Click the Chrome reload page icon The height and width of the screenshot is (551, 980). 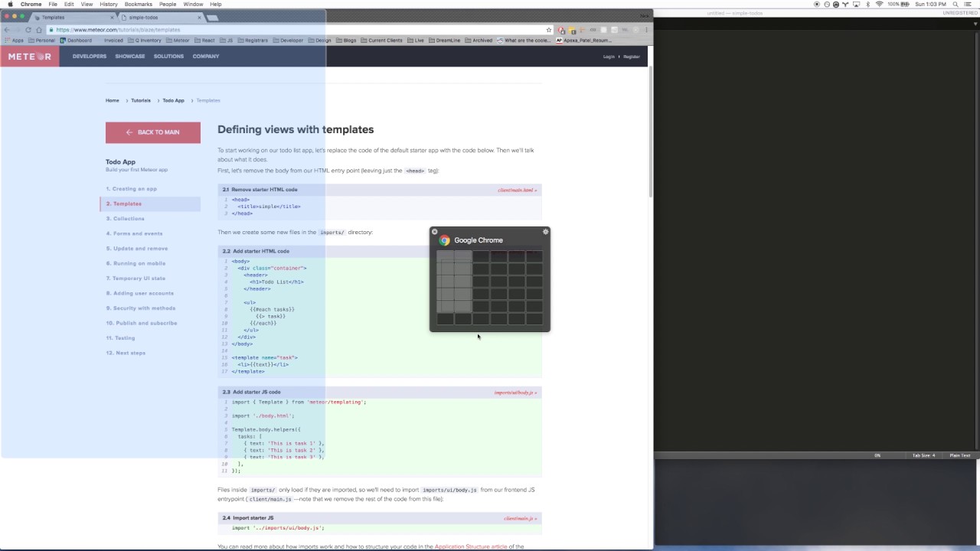click(28, 30)
